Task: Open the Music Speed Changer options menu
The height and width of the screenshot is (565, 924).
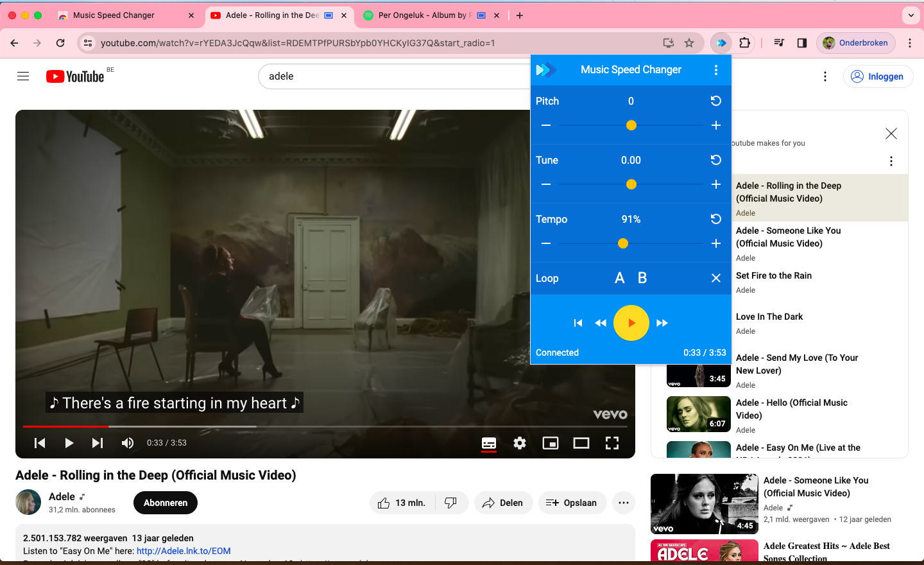Action: click(x=716, y=70)
